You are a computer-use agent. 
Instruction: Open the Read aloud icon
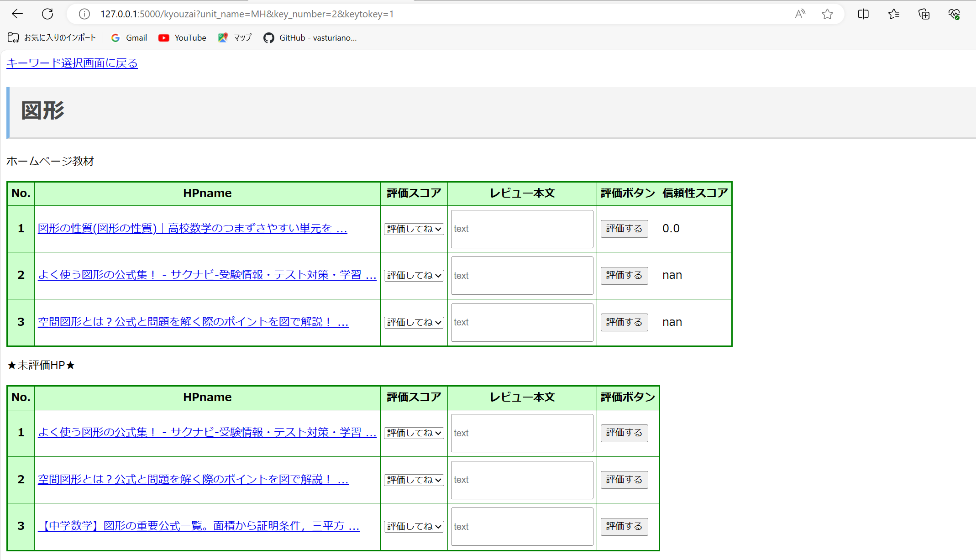[800, 14]
